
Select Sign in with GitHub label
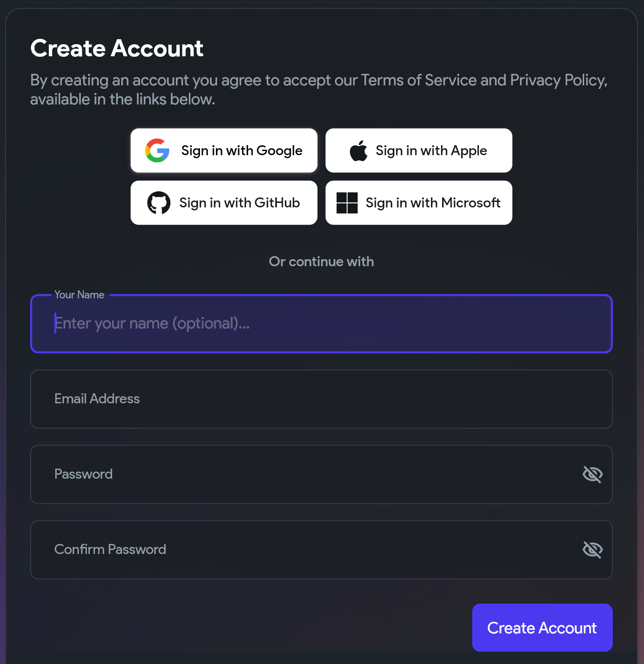[x=240, y=203]
